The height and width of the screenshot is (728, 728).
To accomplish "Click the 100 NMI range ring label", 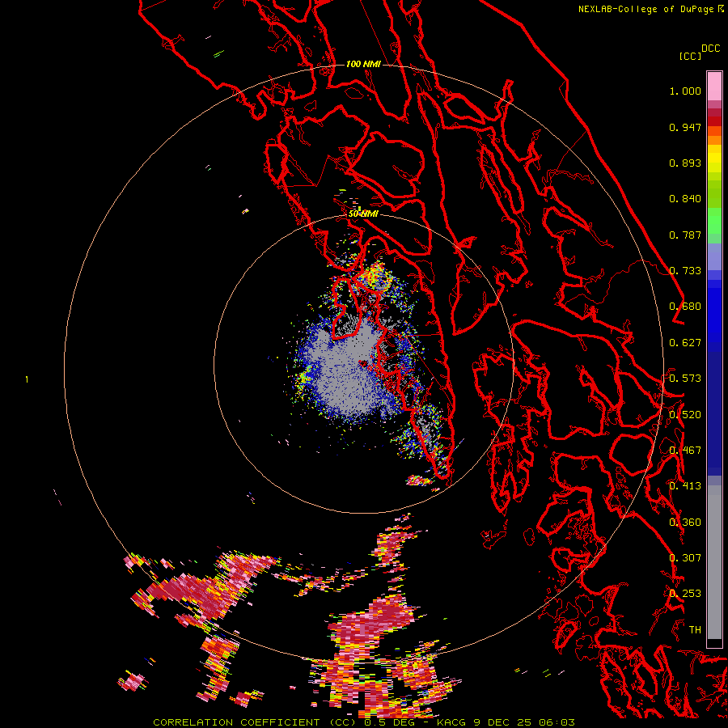I will [363, 64].
